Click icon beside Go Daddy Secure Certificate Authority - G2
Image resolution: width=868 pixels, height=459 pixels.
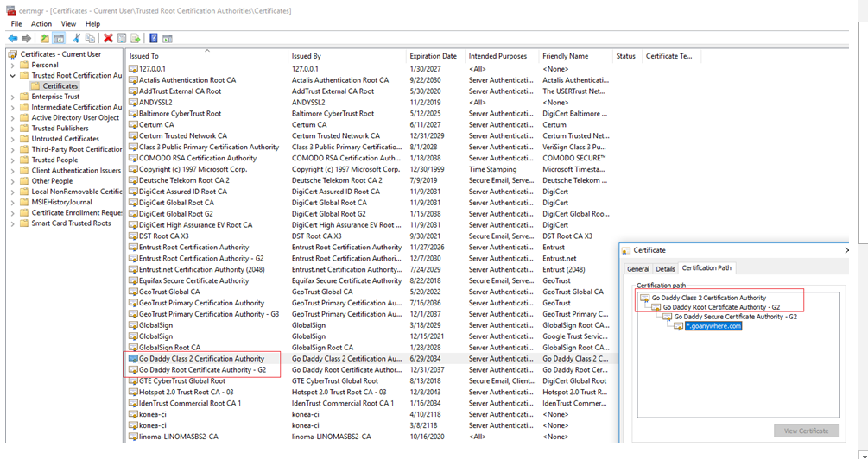point(668,317)
